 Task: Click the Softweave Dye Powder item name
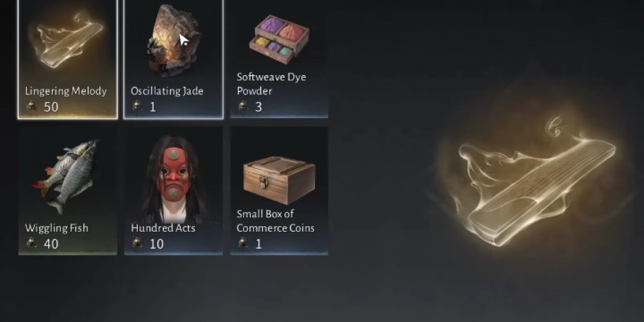(272, 84)
